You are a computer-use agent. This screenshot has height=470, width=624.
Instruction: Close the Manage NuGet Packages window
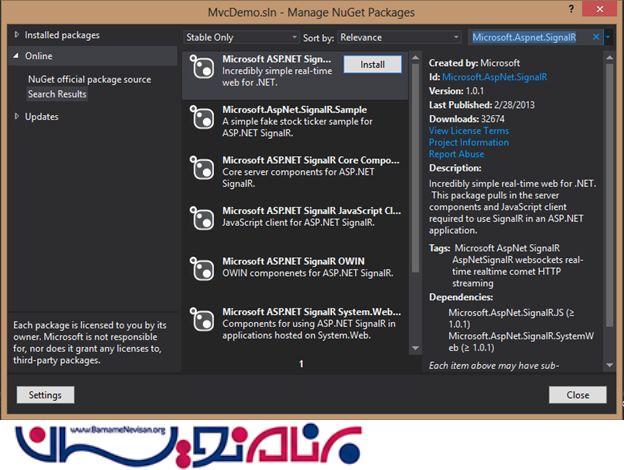(600, 9)
